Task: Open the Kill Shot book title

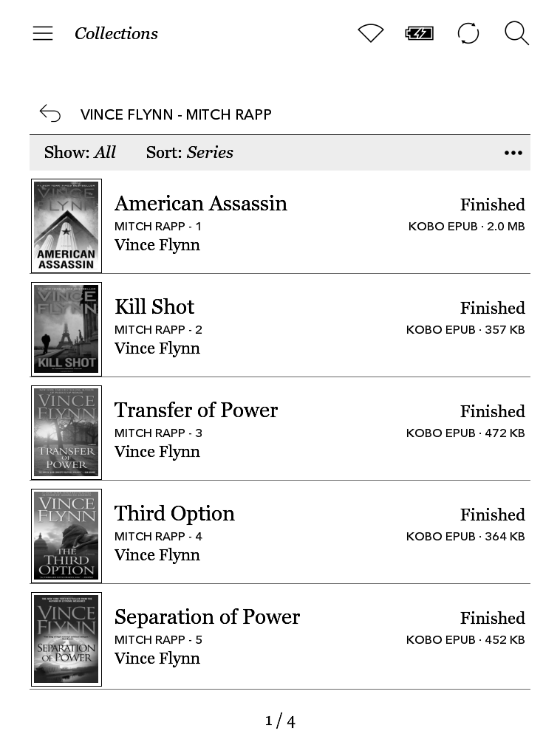Action: [154, 307]
